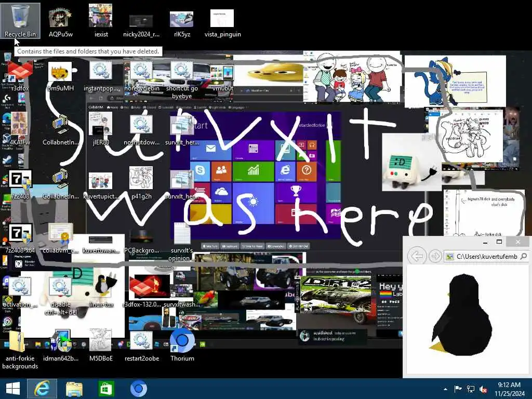Select the linux-tux image icon
This screenshot has width=532, height=399.
(x=101, y=292)
